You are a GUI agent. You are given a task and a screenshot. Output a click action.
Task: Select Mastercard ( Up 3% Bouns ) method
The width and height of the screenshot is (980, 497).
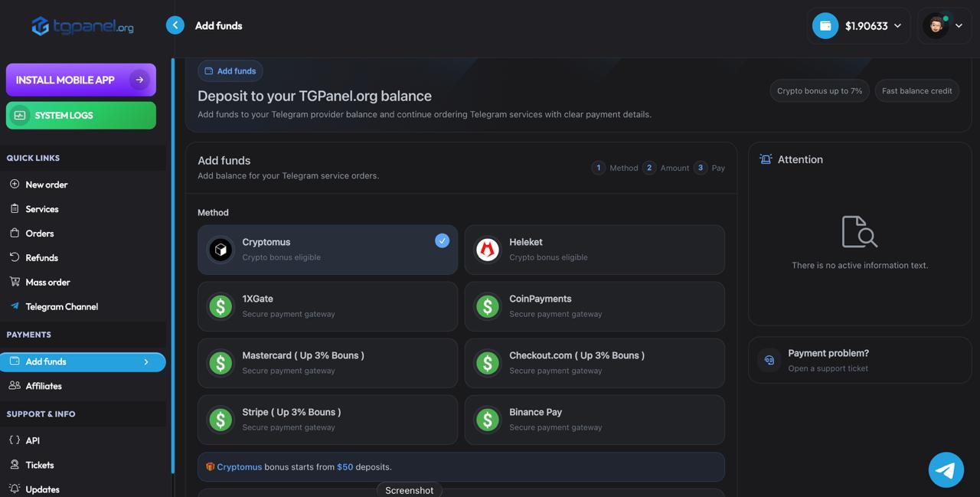click(x=328, y=363)
